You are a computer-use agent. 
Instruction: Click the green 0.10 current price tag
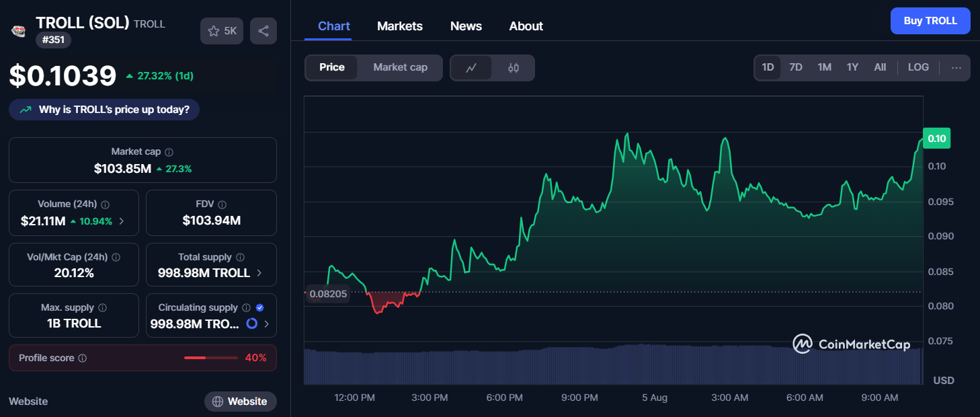point(937,139)
